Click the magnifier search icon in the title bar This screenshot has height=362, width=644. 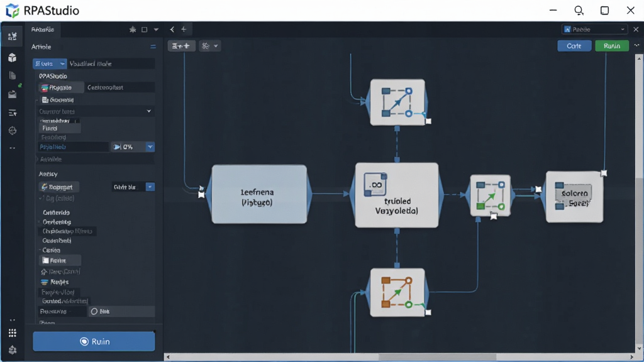click(x=579, y=11)
